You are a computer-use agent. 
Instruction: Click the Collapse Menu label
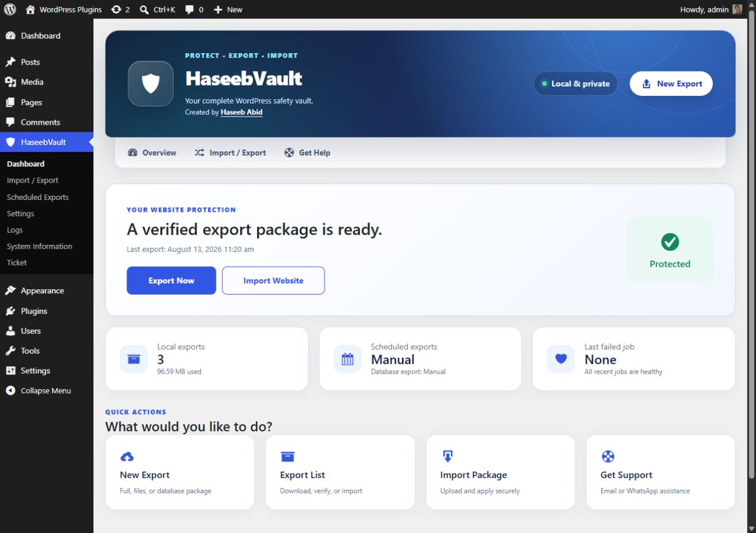click(x=46, y=390)
